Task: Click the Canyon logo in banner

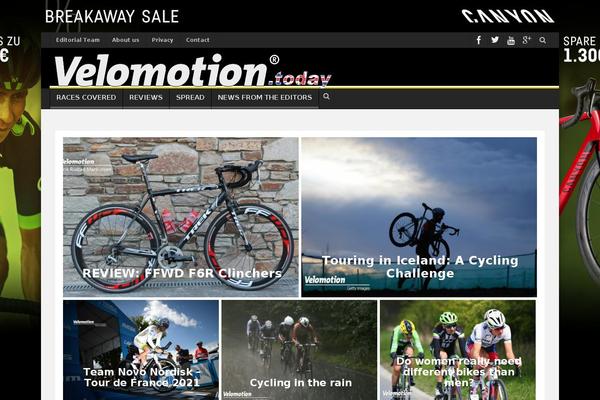Action: pyautogui.click(x=508, y=16)
